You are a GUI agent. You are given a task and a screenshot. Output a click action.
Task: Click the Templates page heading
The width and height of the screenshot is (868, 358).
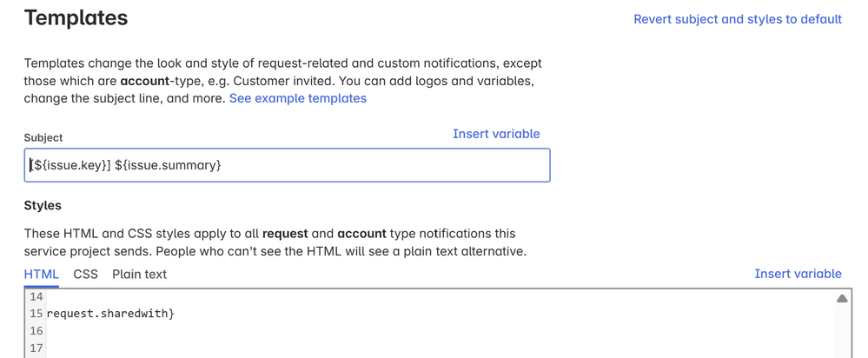(x=76, y=18)
